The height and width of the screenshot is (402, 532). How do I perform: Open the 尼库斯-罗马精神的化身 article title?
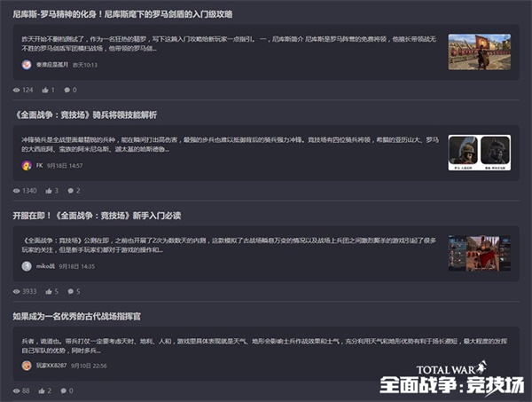(x=122, y=14)
